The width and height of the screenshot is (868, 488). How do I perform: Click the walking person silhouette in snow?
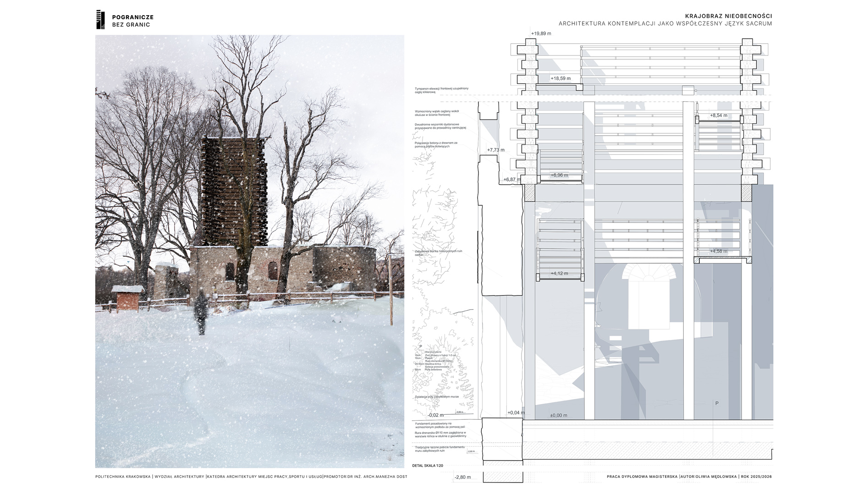point(200,312)
